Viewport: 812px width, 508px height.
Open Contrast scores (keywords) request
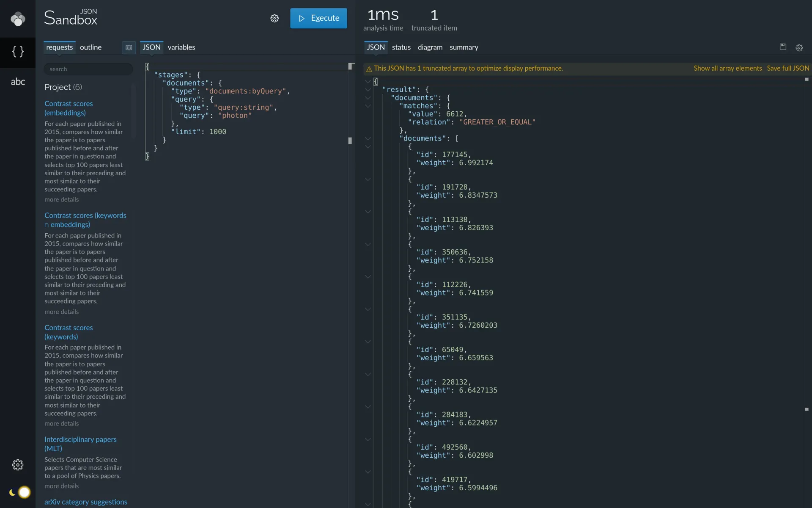click(69, 332)
